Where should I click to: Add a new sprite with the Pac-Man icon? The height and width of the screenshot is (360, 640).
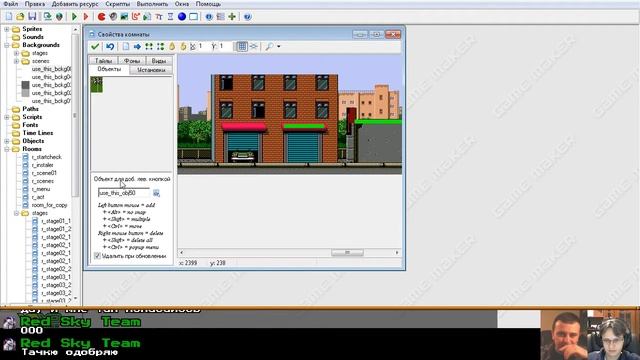tap(102, 16)
